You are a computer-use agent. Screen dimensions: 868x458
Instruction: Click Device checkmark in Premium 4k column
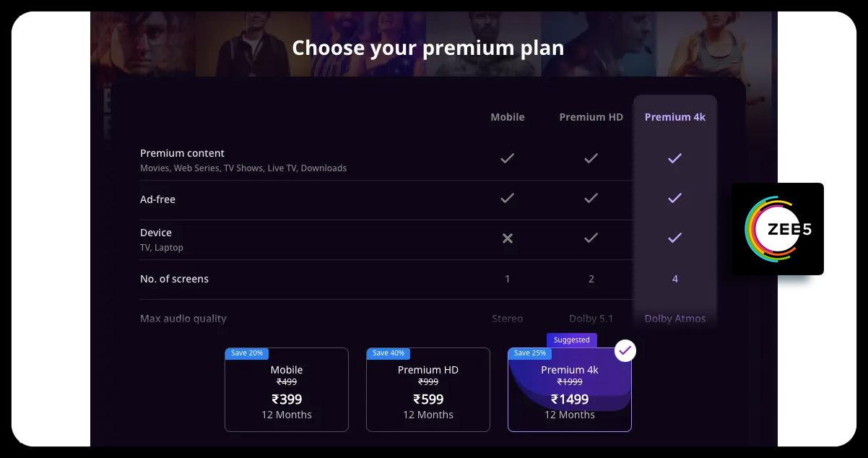[x=674, y=238]
